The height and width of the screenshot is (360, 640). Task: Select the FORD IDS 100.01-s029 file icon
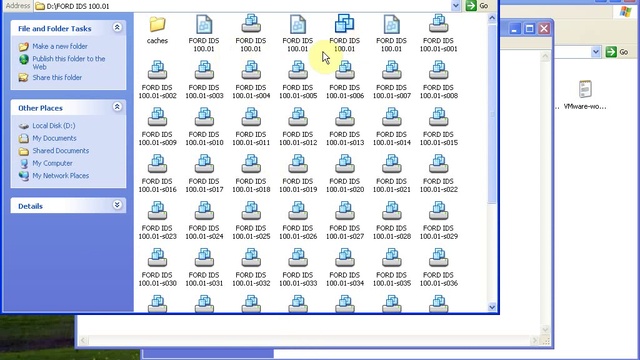click(x=438, y=211)
